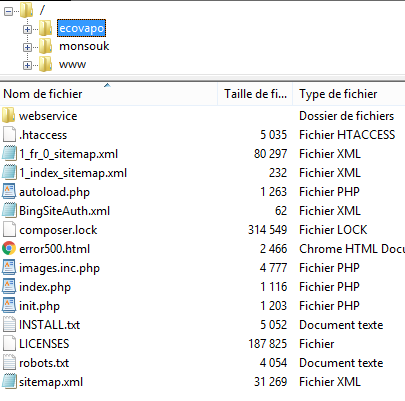405x401 pixels.
Task: Click the webservice folder icon
Action: pyautogui.click(x=9, y=115)
